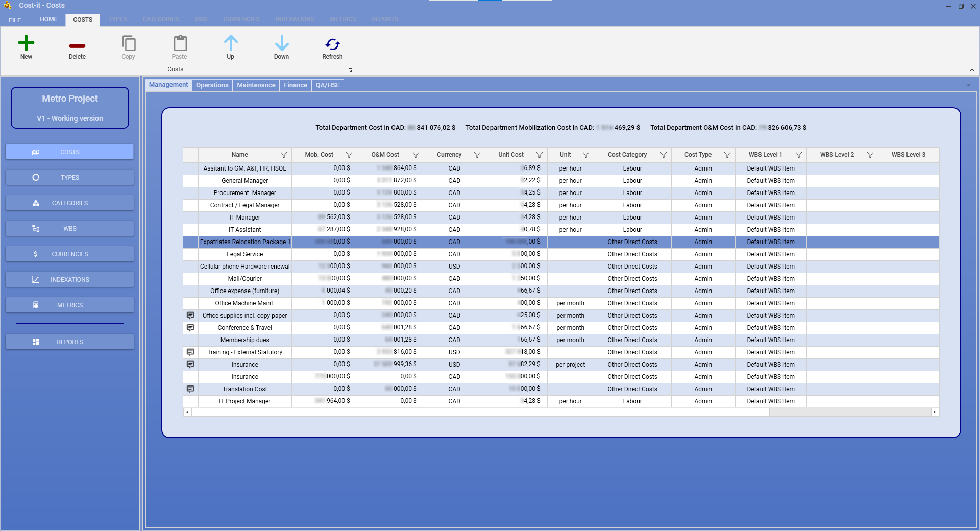Open comment icon on Office supplies row
The height and width of the screenshot is (531, 980).
point(190,316)
